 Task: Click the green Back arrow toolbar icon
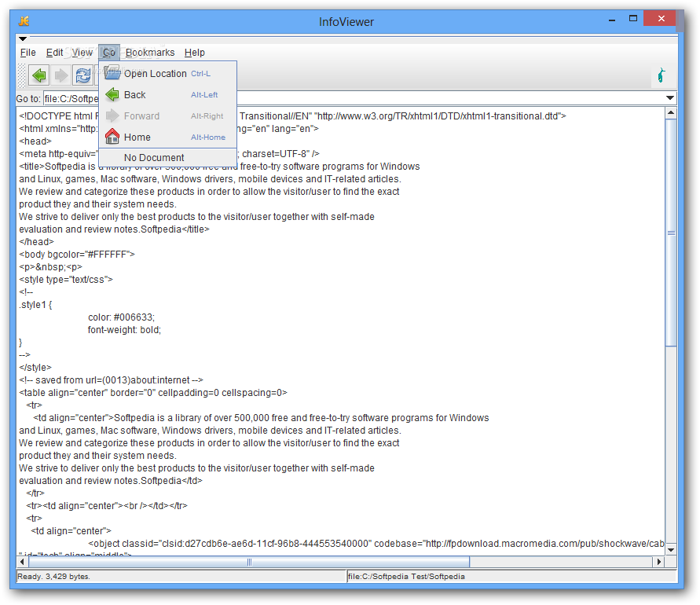pos(39,75)
